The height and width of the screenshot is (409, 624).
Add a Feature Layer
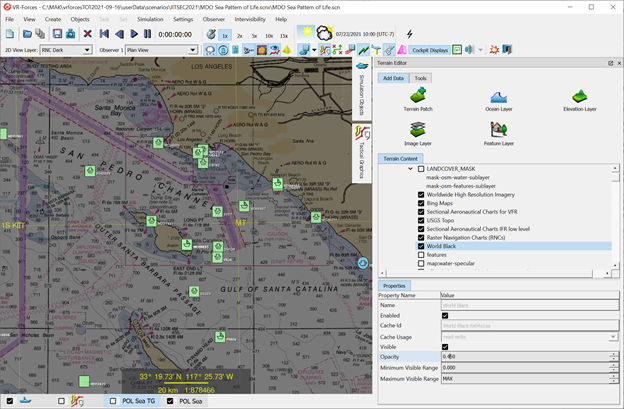pos(499,134)
